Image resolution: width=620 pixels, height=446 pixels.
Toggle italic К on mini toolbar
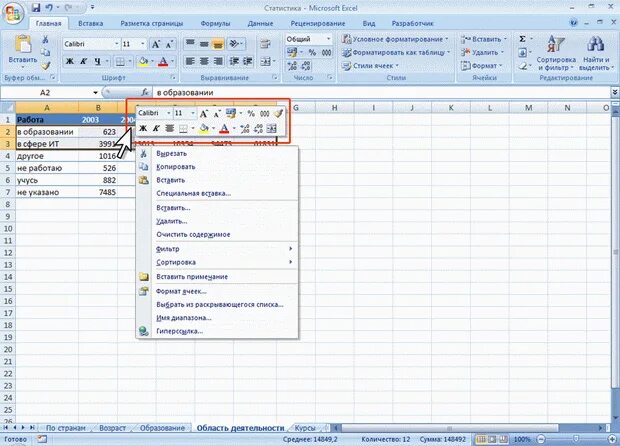tap(156, 128)
